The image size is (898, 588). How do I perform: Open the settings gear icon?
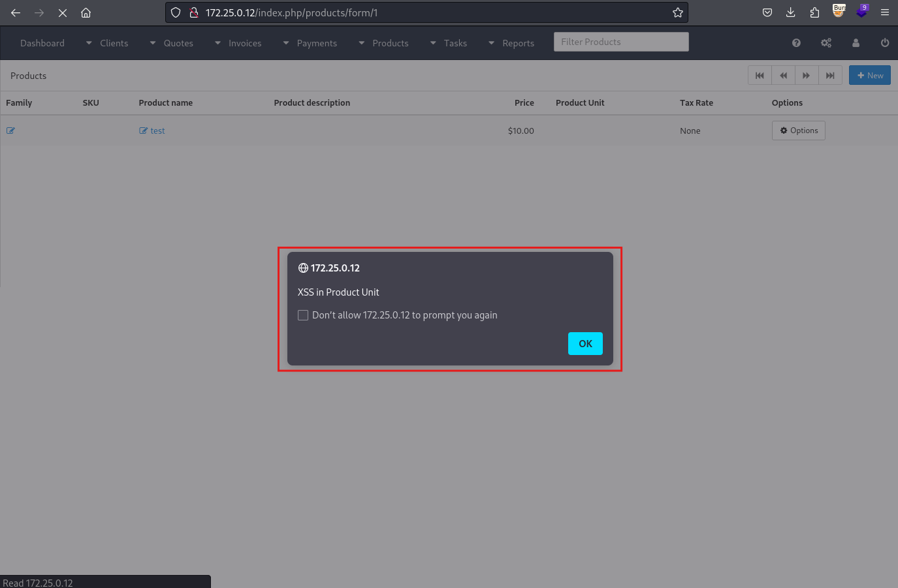[826, 42]
